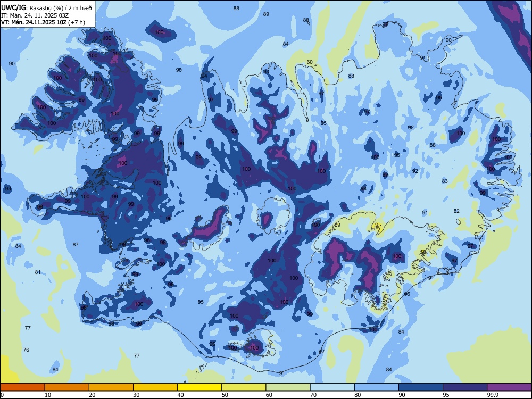532x399 pixels.
Task: Click the map value '59' north of the glacier
Action: pyautogui.click(x=337, y=225)
